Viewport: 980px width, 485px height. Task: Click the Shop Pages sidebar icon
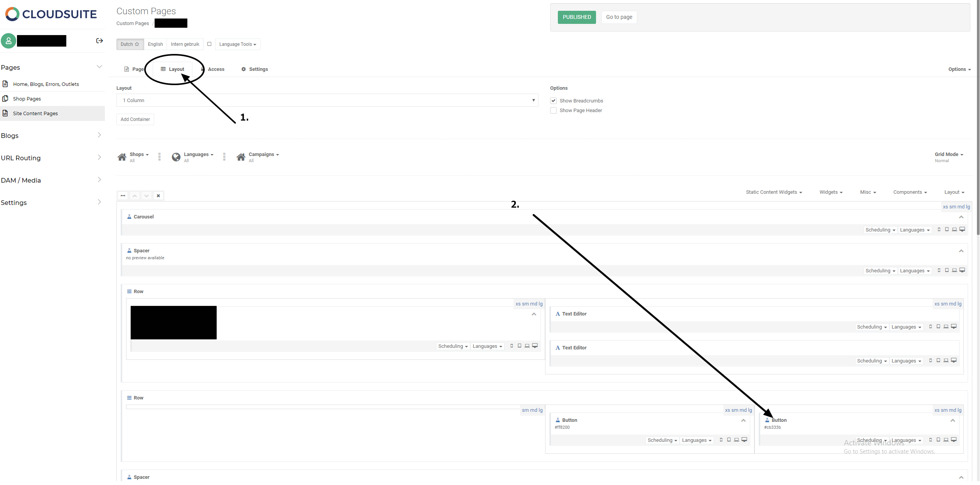coord(5,99)
